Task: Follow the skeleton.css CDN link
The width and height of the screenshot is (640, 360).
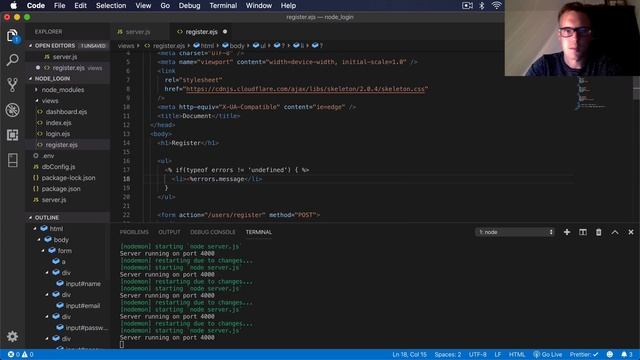Action: coord(305,89)
